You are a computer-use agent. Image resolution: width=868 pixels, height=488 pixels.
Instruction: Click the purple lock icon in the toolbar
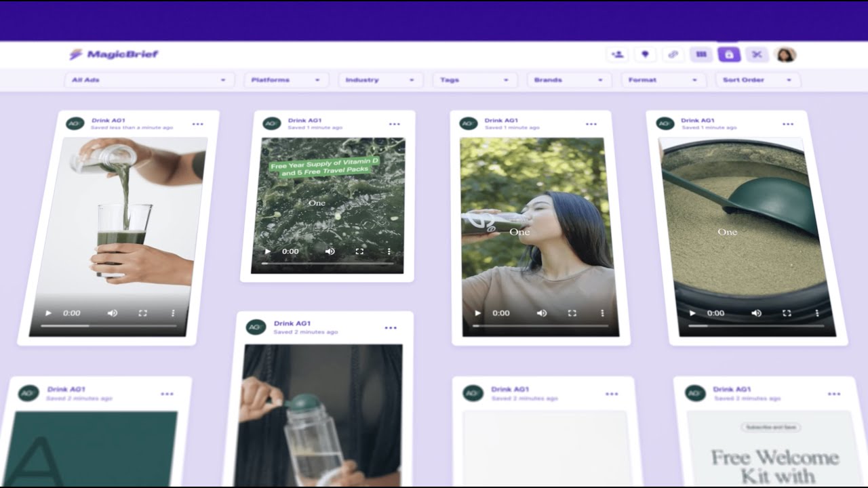coord(729,54)
